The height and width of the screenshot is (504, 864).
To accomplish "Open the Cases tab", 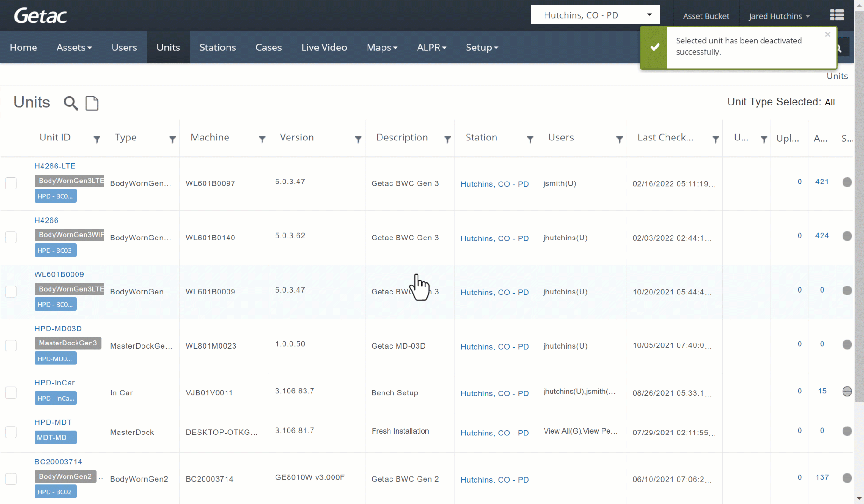I will 269,48.
